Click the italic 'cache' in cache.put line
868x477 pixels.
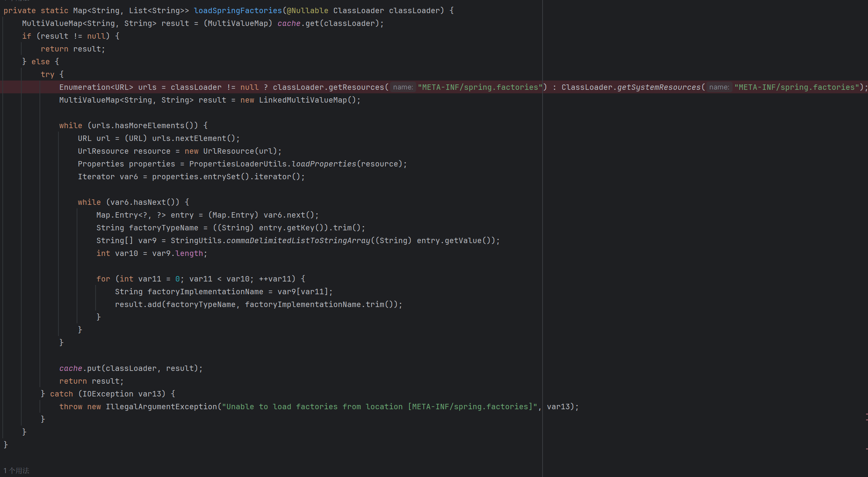[x=70, y=368]
